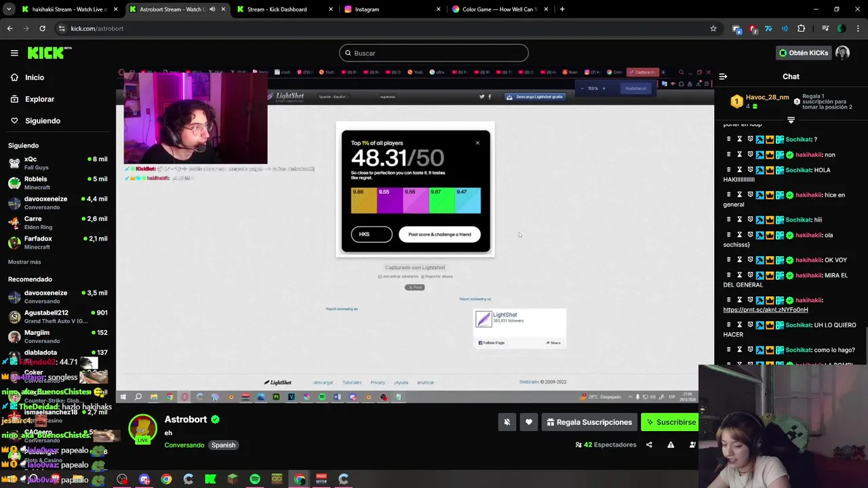Open Chrome extensions puzzle icon
The height and width of the screenshot is (488, 868).
801,28
